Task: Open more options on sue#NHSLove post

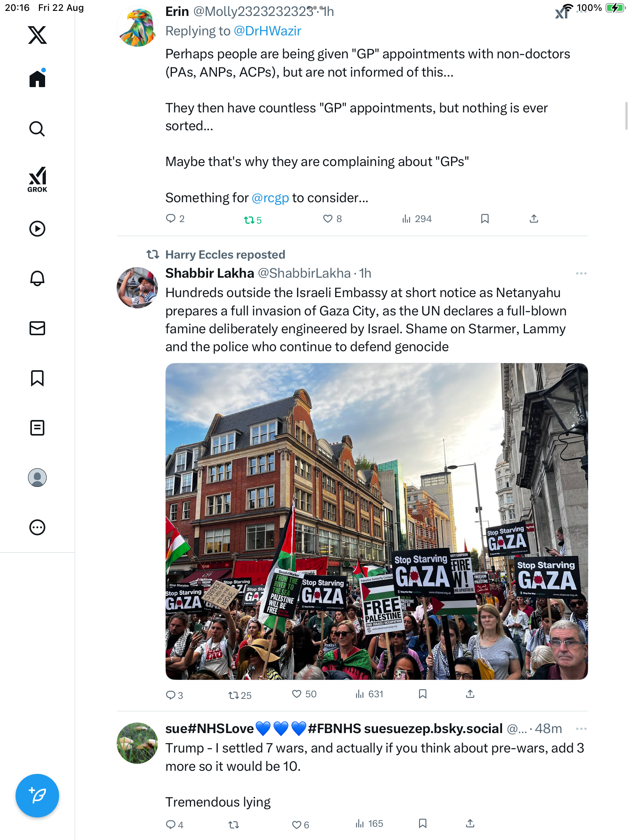Action: click(581, 729)
